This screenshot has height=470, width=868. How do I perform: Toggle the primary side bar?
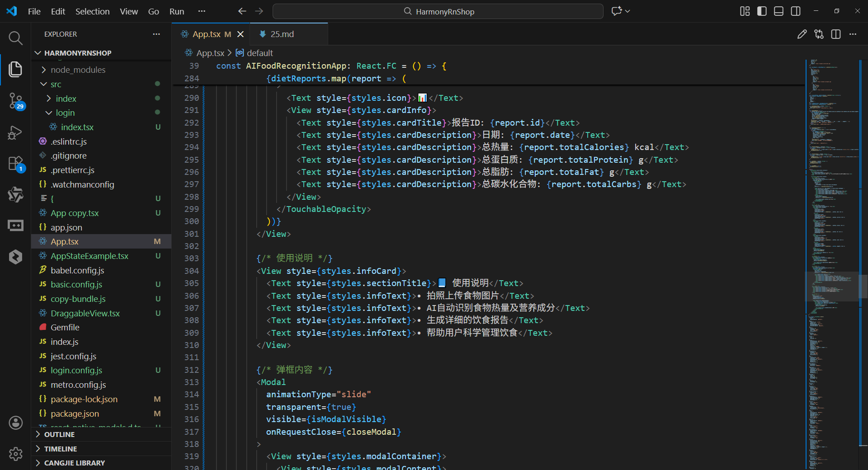coord(762,11)
